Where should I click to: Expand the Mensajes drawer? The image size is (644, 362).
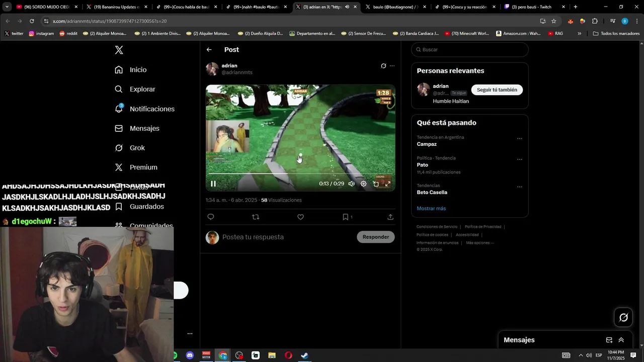click(x=621, y=340)
